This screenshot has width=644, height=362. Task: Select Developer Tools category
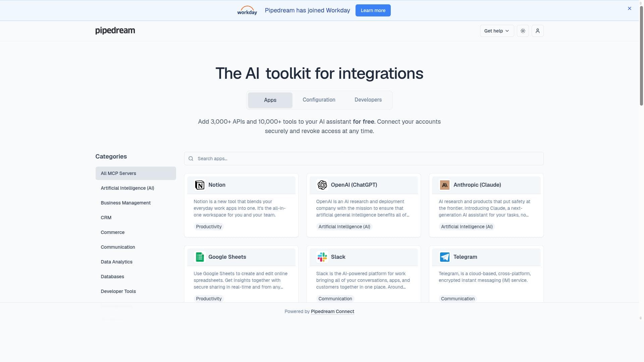click(136, 291)
